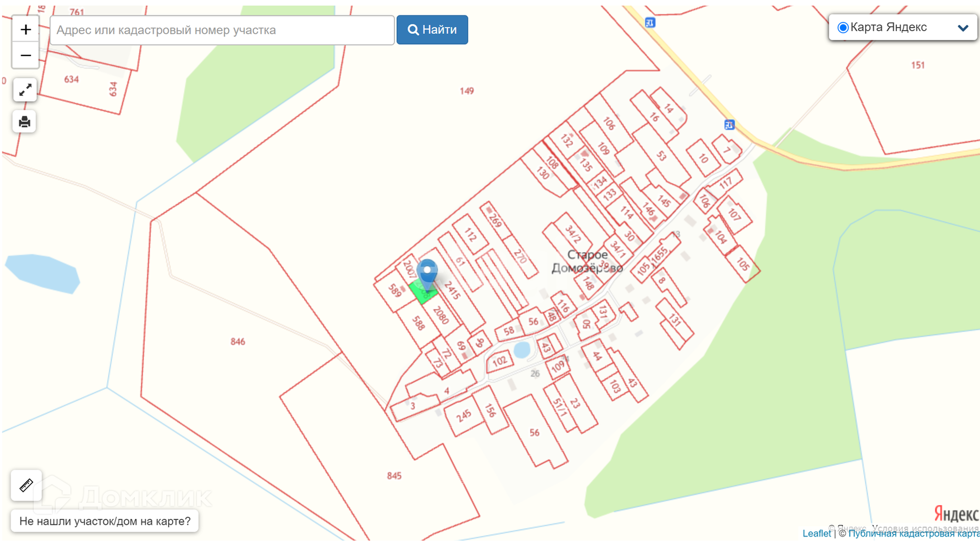Open the Публичная кадастровая карта link
Screen dimensions: 980x541
coord(914,534)
